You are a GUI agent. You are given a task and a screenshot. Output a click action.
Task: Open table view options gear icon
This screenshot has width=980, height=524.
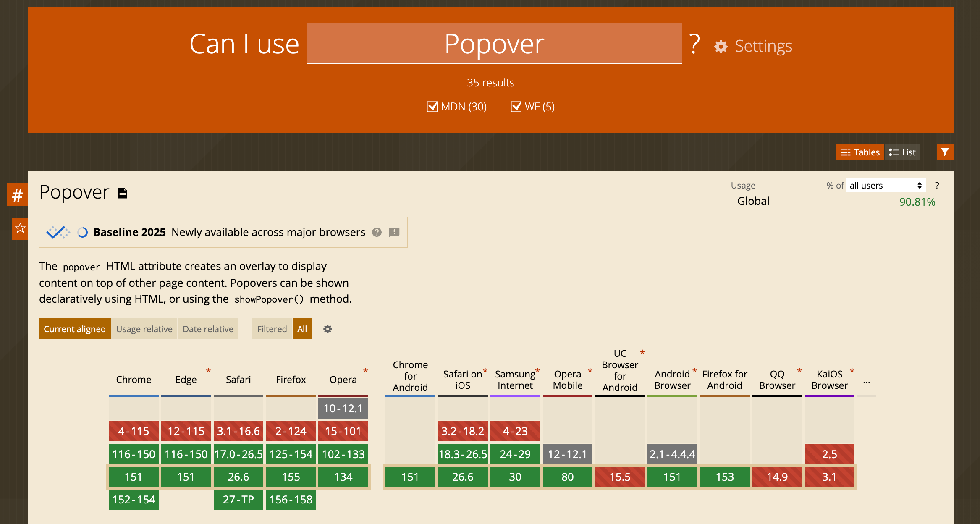(328, 329)
